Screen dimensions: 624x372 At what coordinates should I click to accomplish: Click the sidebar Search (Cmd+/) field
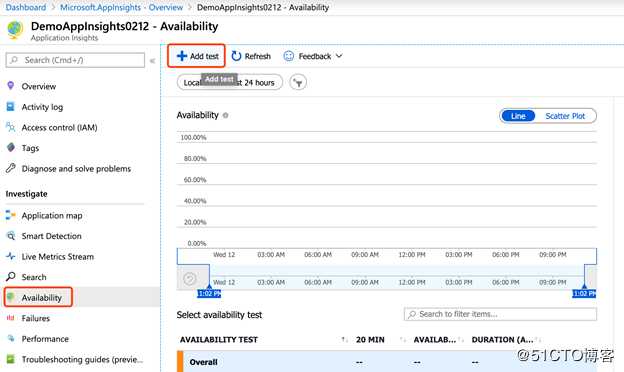click(75, 60)
